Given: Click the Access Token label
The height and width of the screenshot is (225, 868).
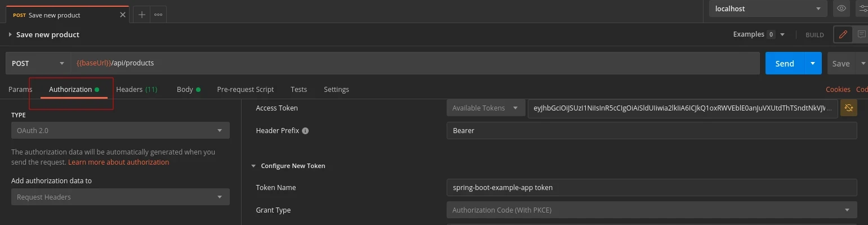Looking at the screenshot, I should 277,108.
